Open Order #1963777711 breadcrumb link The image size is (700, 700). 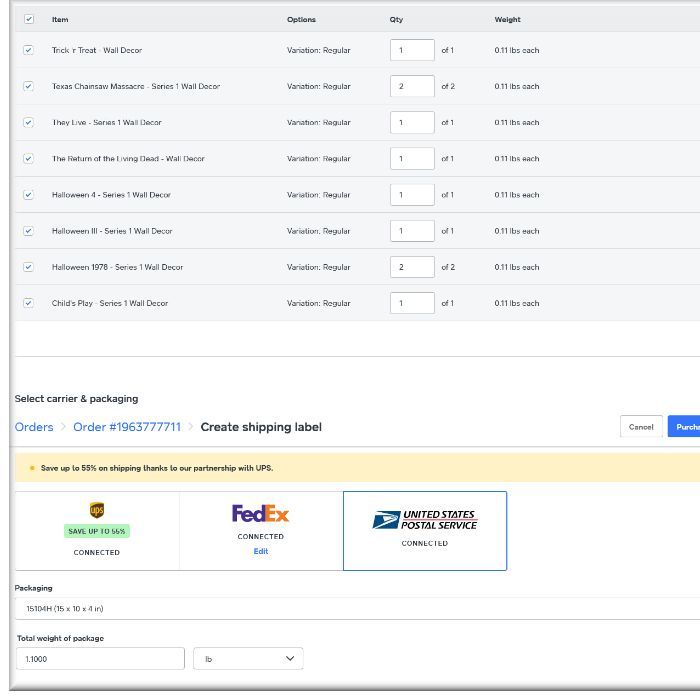(127, 427)
